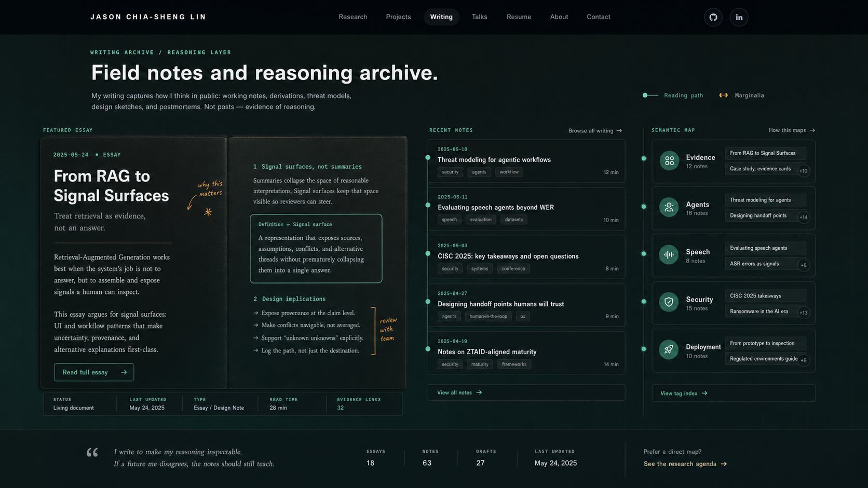Open the How this maps link
Screen dimensions: 868x488
[x=792, y=130]
